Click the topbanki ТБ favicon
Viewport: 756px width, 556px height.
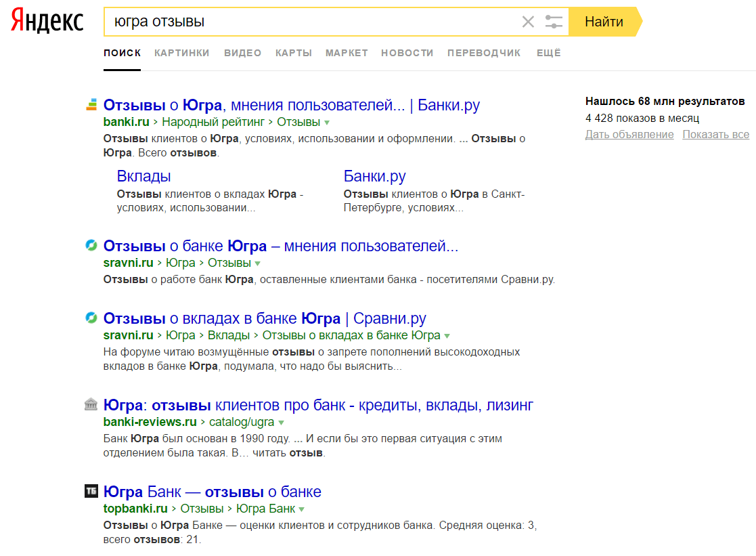tap(91, 491)
